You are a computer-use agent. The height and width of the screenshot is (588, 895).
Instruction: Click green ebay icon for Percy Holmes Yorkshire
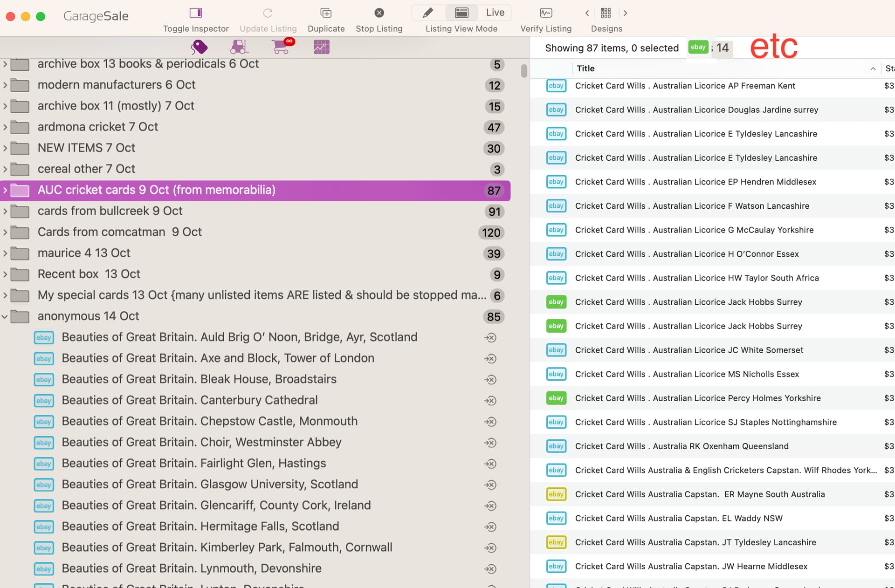click(556, 398)
